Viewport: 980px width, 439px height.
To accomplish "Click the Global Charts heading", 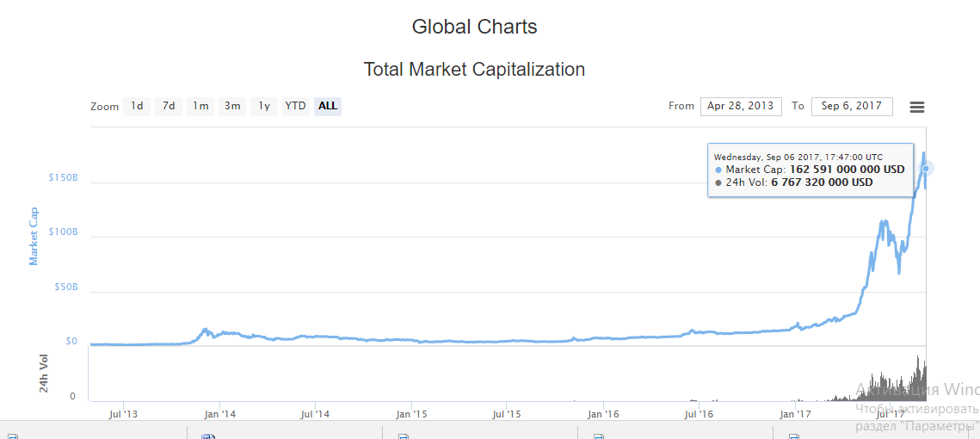I will pyautogui.click(x=474, y=27).
